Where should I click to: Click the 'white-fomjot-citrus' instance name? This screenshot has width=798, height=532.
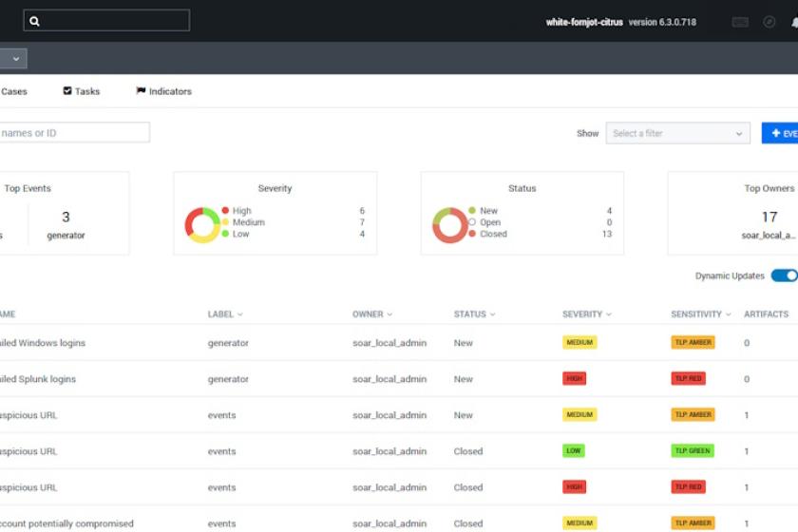pyautogui.click(x=584, y=23)
